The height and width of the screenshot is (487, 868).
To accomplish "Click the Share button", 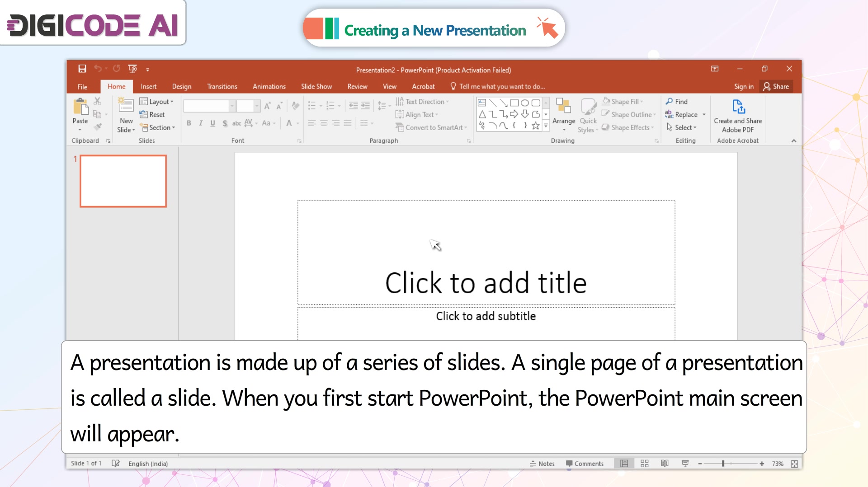I will click(x=776, y=87).
